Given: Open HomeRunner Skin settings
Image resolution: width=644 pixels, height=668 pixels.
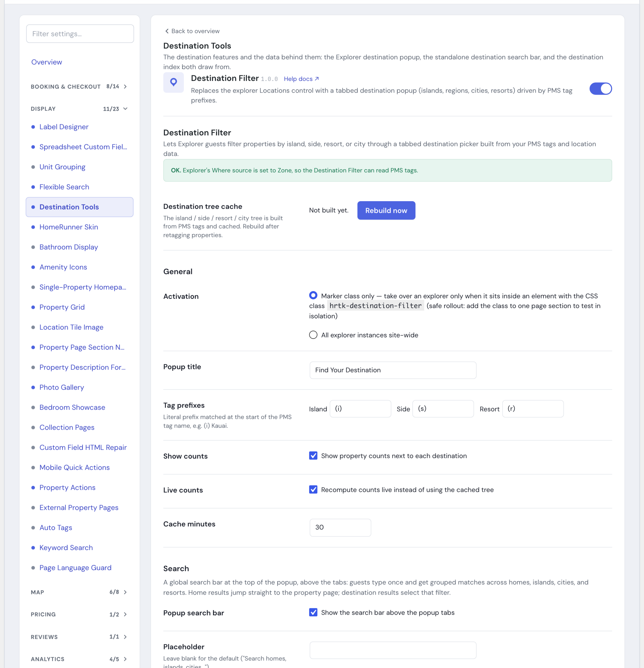Looking at the screenshot, I should 69,227.
